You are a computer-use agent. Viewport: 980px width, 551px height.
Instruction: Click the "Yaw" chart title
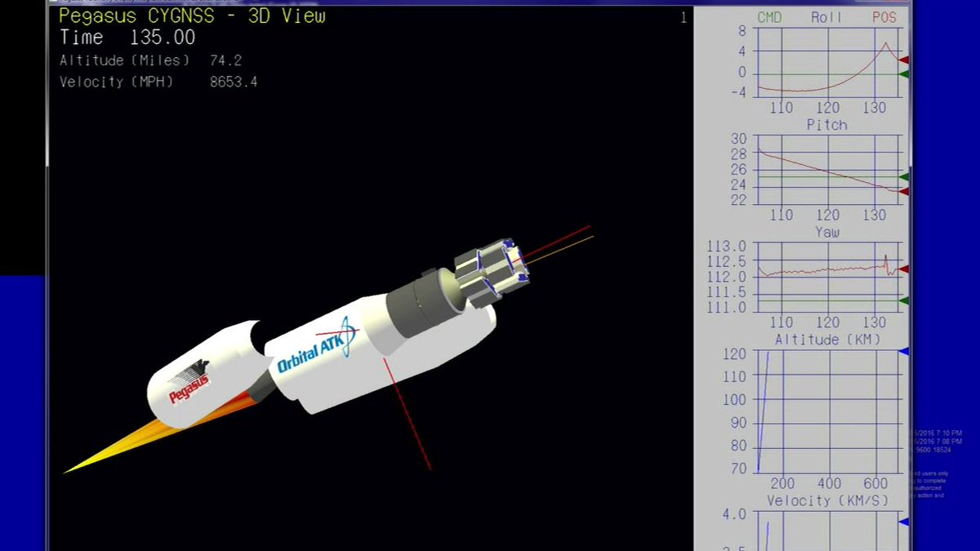coord(826,233)
